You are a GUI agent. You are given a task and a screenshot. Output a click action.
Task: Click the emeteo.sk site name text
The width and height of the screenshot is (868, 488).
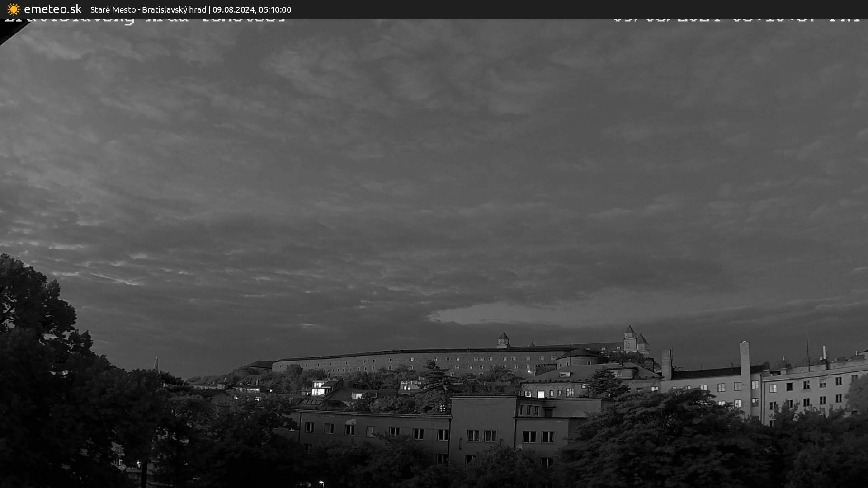point(52,9)
